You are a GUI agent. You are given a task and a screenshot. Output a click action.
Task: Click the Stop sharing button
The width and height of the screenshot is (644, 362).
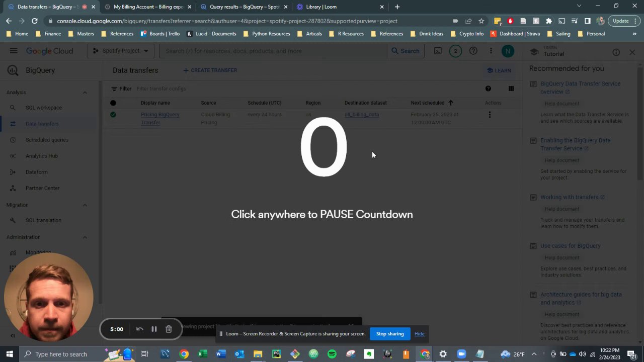pos(390,334)
